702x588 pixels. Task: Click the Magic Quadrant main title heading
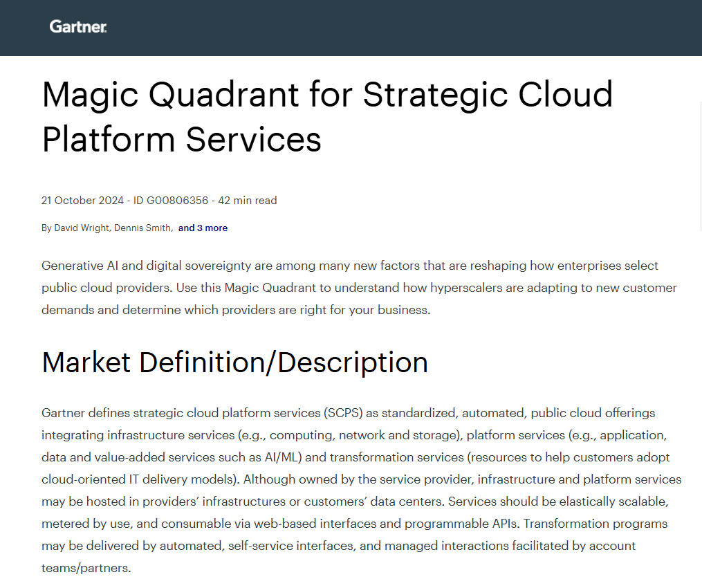326,116
